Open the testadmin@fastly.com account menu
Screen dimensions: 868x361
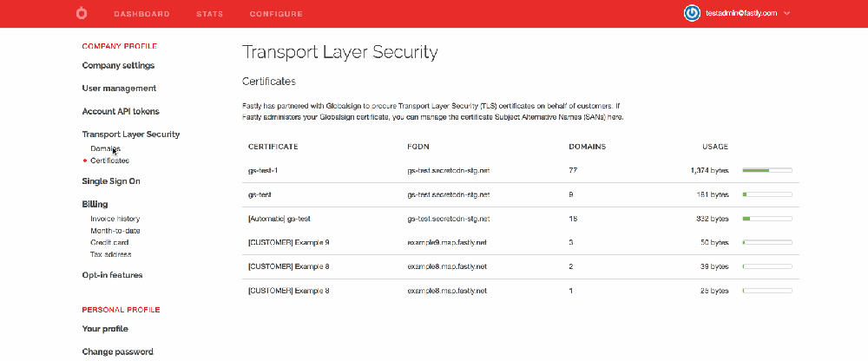coord(740,14)
